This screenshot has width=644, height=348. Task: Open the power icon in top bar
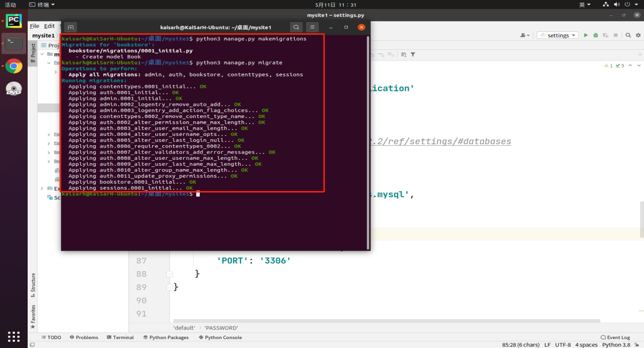click(x=627, y=5)
